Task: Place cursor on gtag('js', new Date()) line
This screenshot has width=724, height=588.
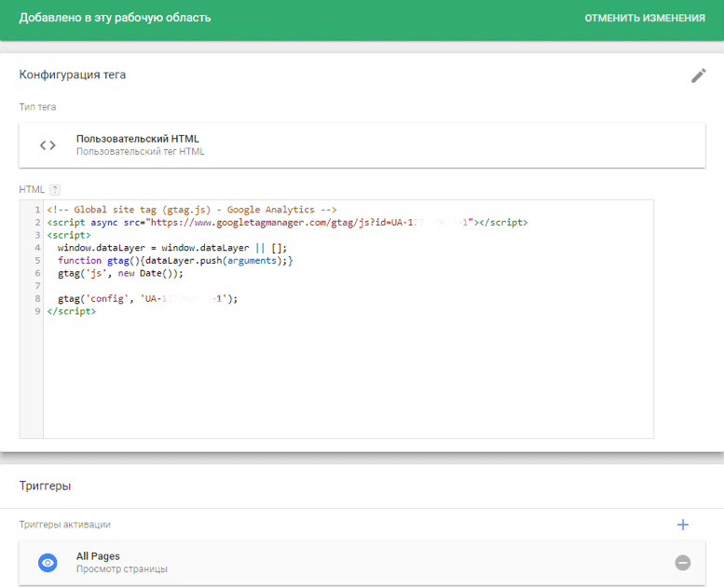Action: (x=120, y=274)
